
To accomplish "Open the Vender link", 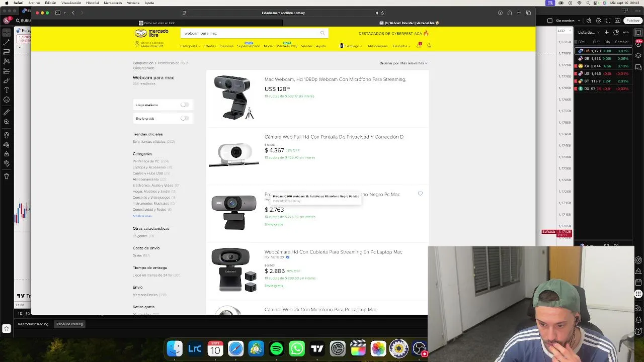I will click(x=307, y=46).
